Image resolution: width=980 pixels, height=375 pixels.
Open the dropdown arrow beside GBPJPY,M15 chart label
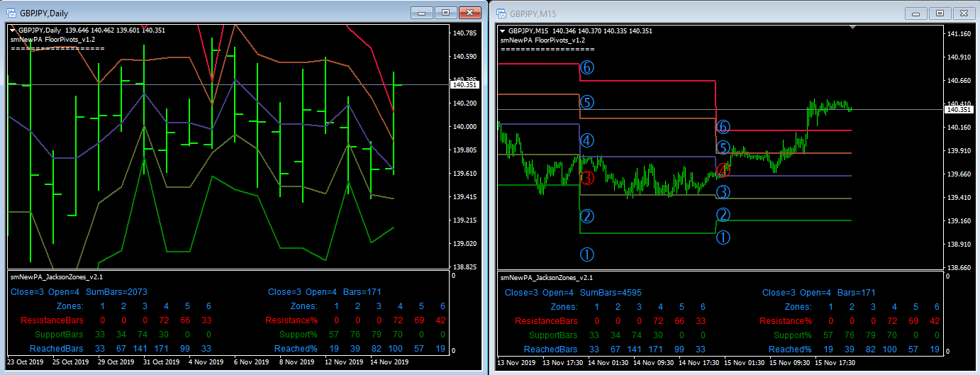503,30
